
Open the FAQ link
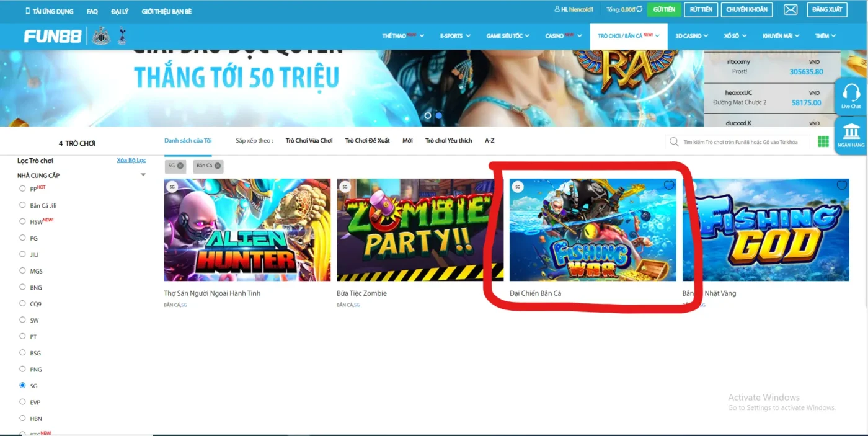point(92,11)
